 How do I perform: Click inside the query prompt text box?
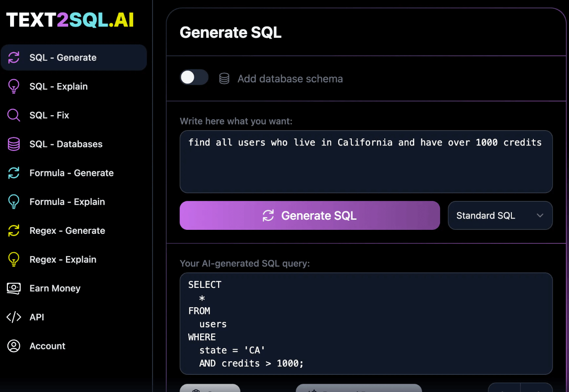(x=366, y=162)
